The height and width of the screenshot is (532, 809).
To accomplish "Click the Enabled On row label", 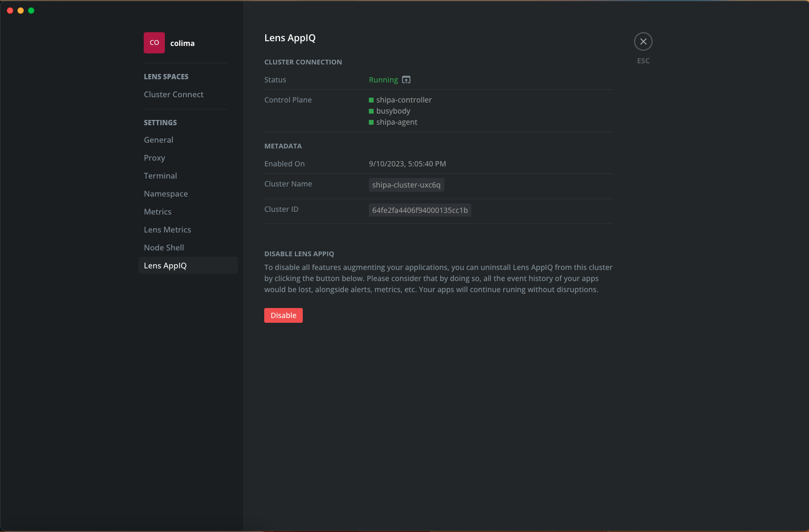I will pyautogui.click(x=284, y=164).
